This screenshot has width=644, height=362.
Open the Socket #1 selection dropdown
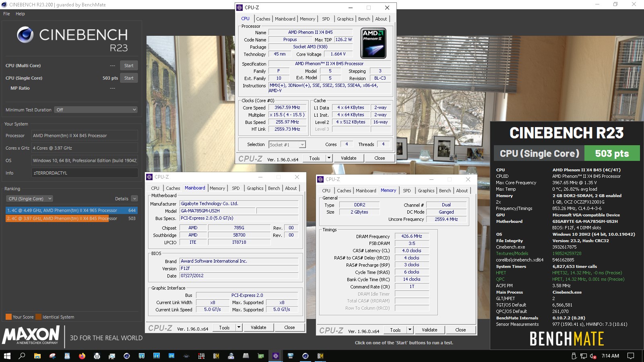(287, 145)
